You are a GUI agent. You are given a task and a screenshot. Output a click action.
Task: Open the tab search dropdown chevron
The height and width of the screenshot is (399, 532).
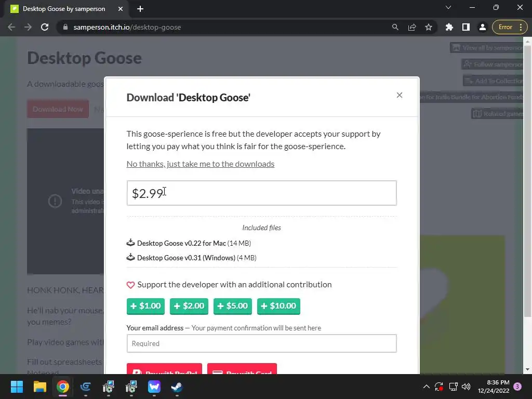coord(448,7)
